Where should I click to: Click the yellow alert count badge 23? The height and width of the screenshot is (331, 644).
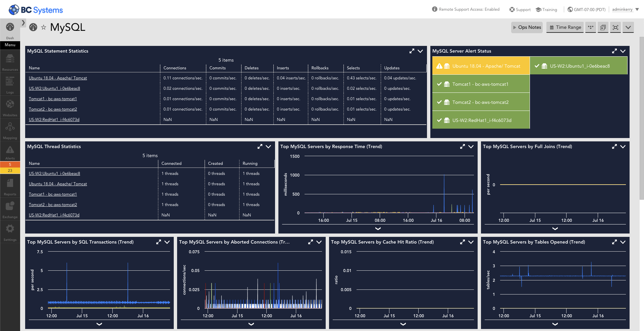(10, 171)
